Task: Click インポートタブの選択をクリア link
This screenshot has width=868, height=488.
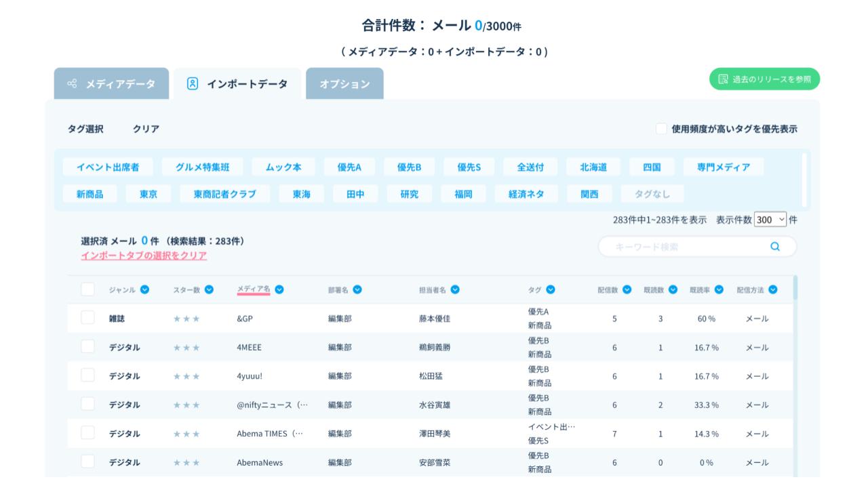Action: pos(144,256)
